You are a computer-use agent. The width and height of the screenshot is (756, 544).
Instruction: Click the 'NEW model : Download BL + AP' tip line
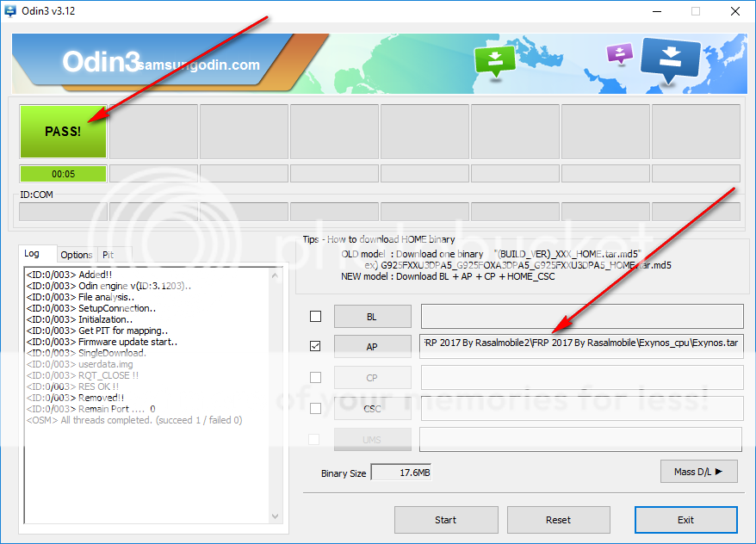pos(448,276)
